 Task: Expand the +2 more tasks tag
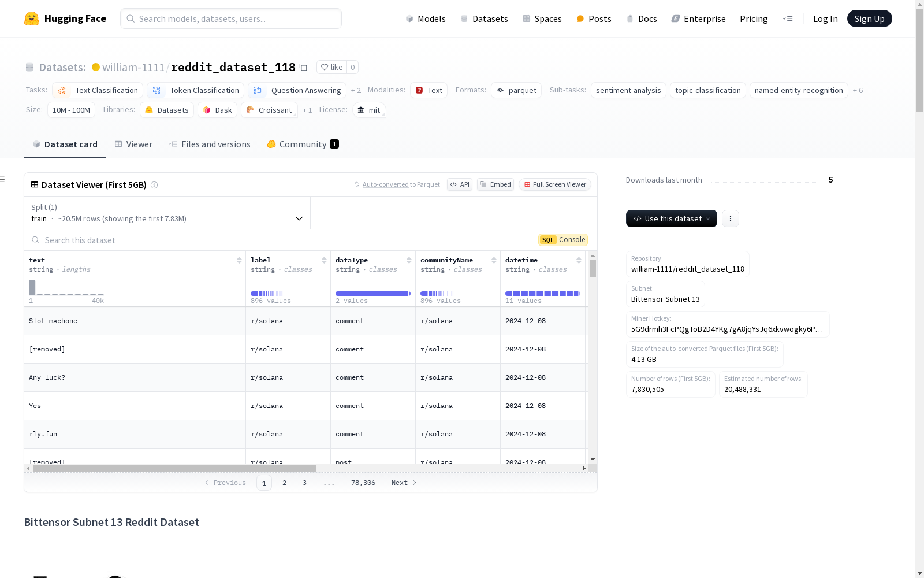pos(356,91)
